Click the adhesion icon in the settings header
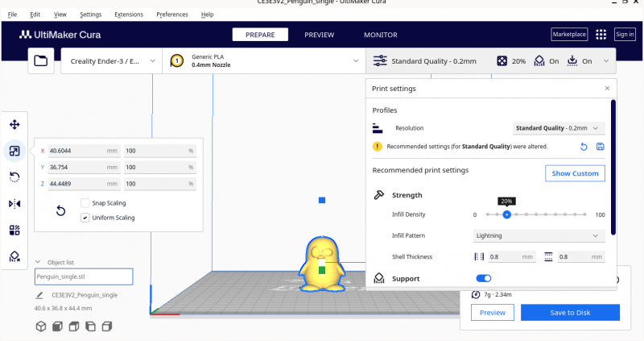 point(572,61)
